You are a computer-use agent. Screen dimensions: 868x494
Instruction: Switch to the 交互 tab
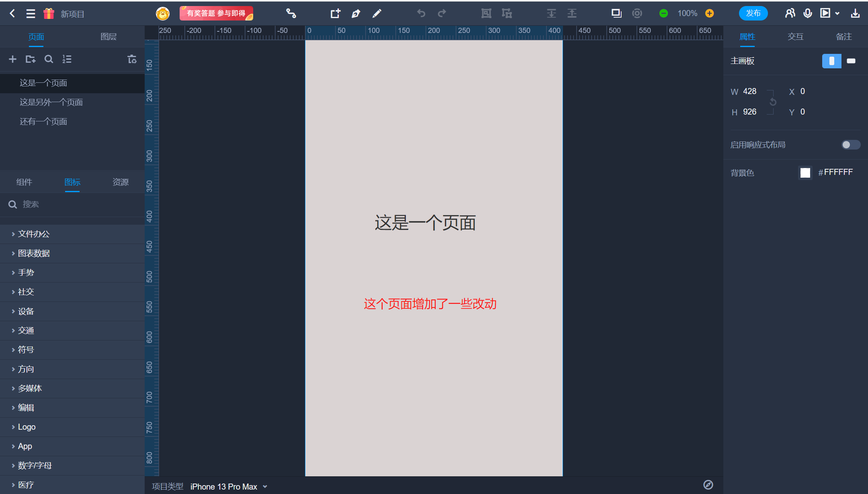[x=795, y=37]
